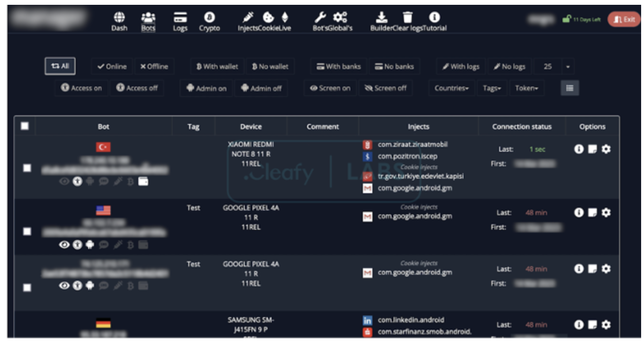This screenshot has height=346, width=644.
Task: Switch to the Online filter
Action: pyautogui.click(x=112, y=67)
